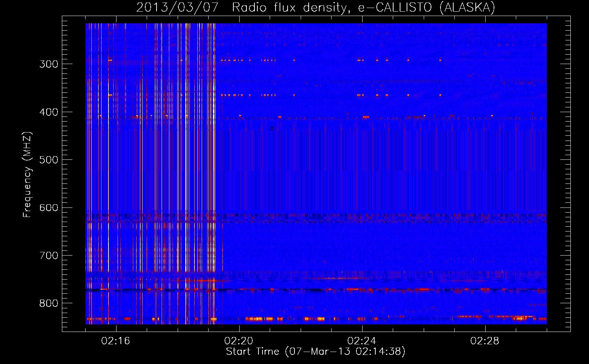The image size is (589, 364).
Task: Click the "Start Time (07-Mar-13 02:14:38)" label
Action: point(316,352)
